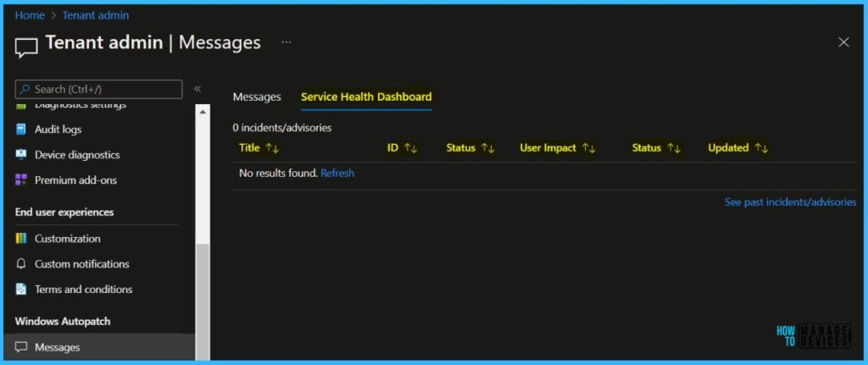The height and width of the screenshot is (365, 868).
Task: Sort by the first Status column
Action: pyautogui.click(x=470, y=147)
